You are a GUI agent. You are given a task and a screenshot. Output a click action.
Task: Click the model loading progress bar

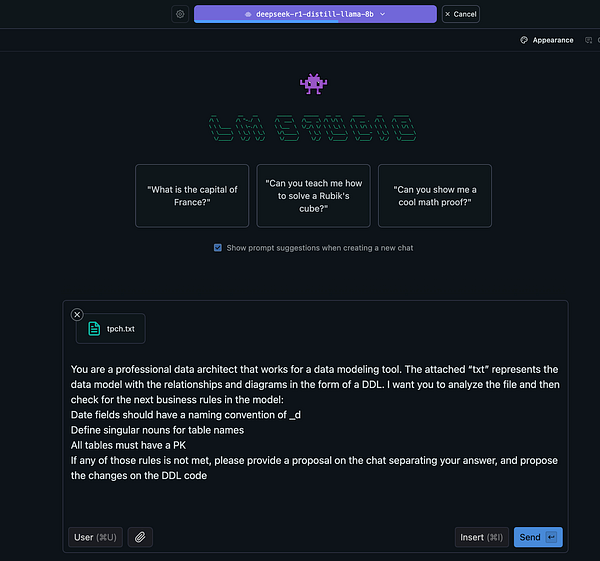pos(266,22)
